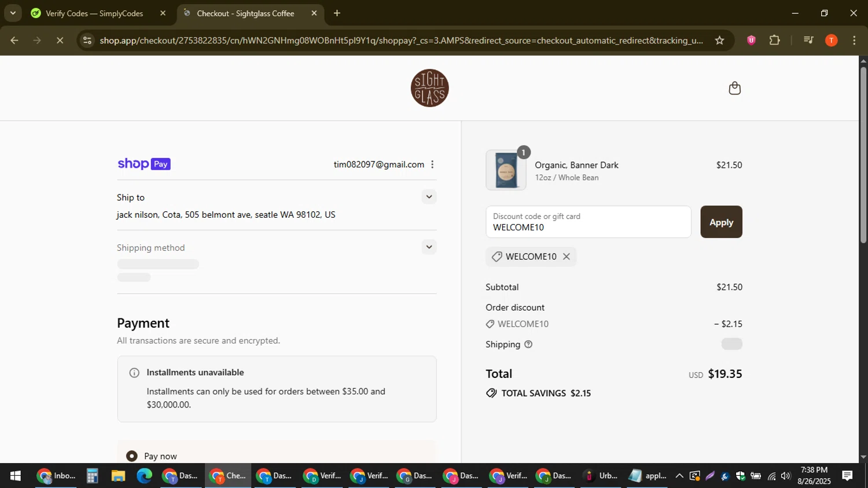
Task: Click the Payment heading
Action: click(x=143, y=323)
